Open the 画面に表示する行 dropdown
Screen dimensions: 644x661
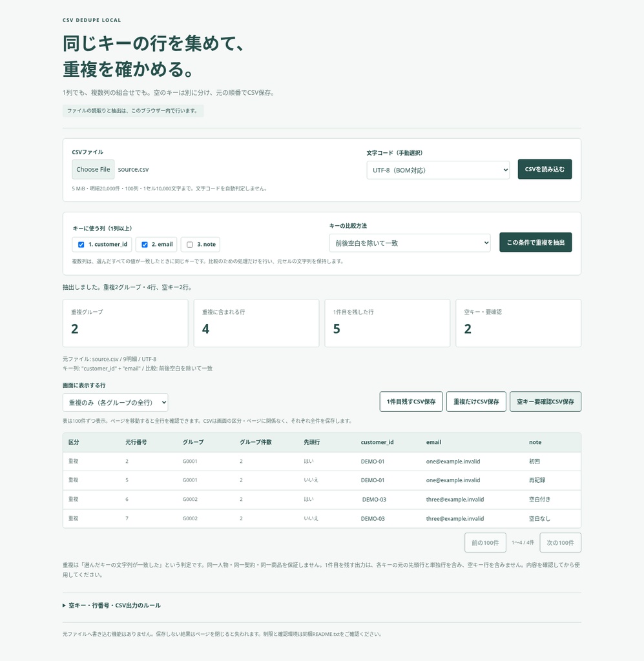coord(115,403)
